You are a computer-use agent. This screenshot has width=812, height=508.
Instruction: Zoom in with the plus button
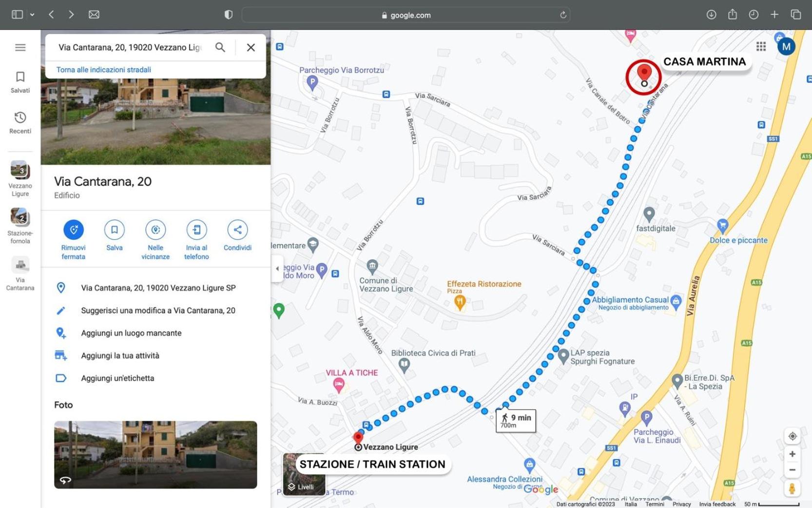793,454
